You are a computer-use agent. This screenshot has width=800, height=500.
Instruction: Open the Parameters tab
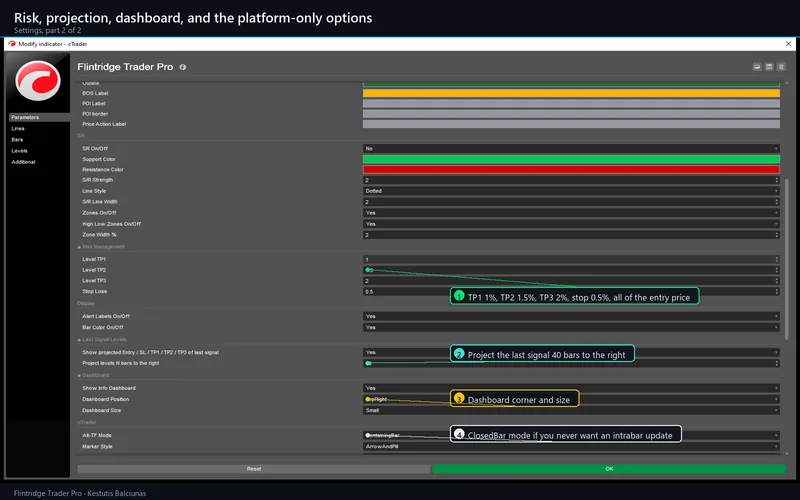pyautogui.click(x=39, y=117)
